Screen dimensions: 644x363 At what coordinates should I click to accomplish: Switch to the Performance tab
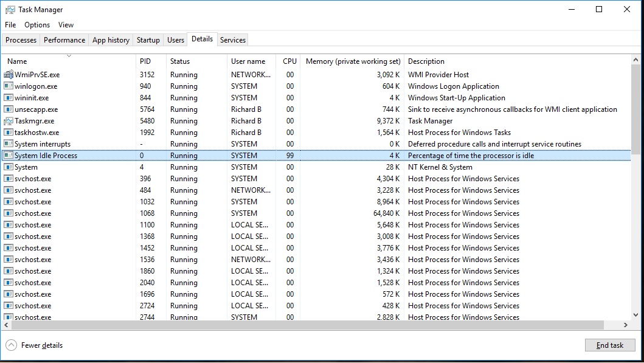pos(64,40)
